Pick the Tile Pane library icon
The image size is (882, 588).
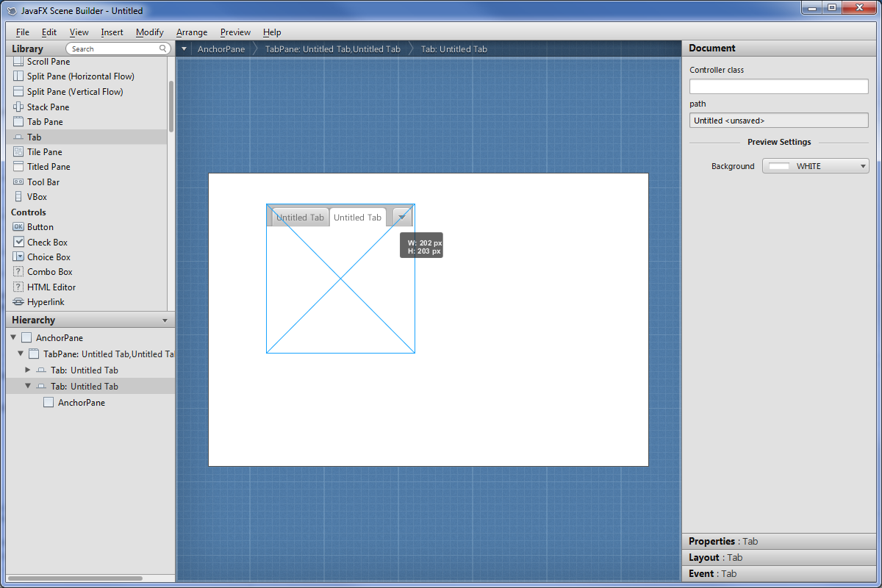[x=18, y=152]
